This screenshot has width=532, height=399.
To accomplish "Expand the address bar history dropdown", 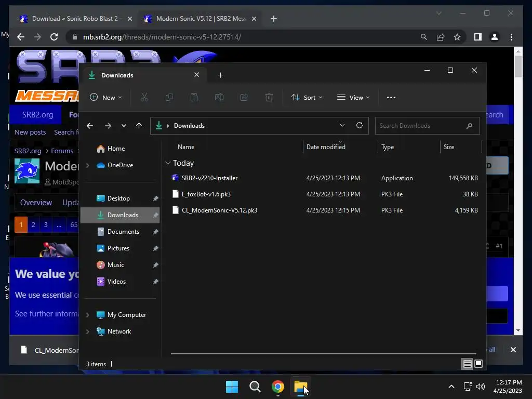I will pos(342,125).
